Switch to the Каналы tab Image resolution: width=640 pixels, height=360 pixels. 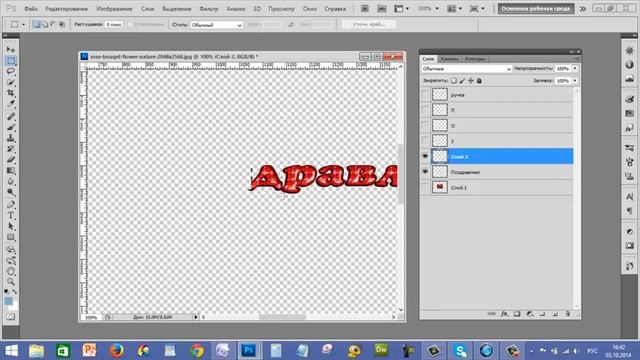coord(449,59)
